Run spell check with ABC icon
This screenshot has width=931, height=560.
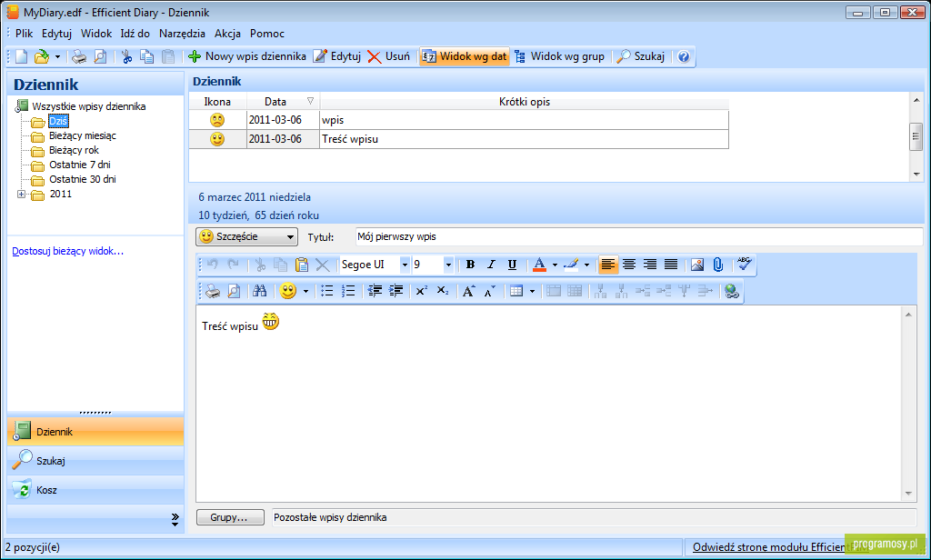[x=744, y=264]
